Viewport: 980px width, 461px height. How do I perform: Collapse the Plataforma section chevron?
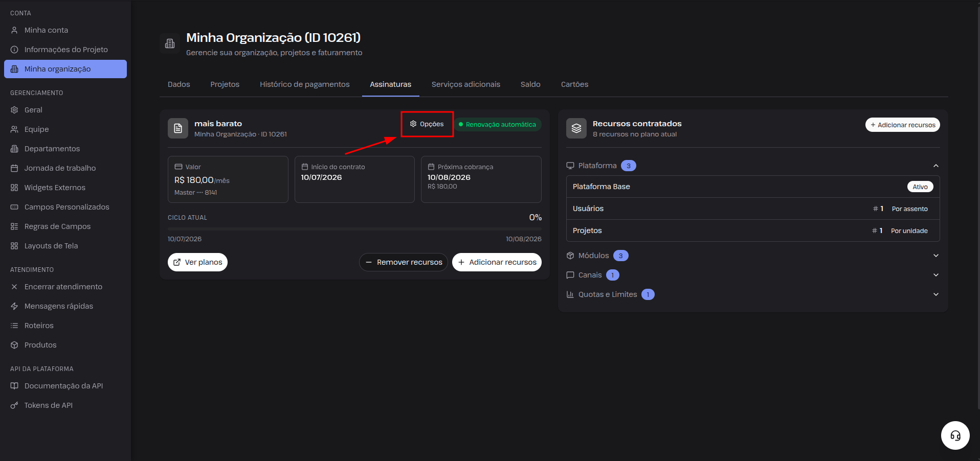tap(936, 166)
